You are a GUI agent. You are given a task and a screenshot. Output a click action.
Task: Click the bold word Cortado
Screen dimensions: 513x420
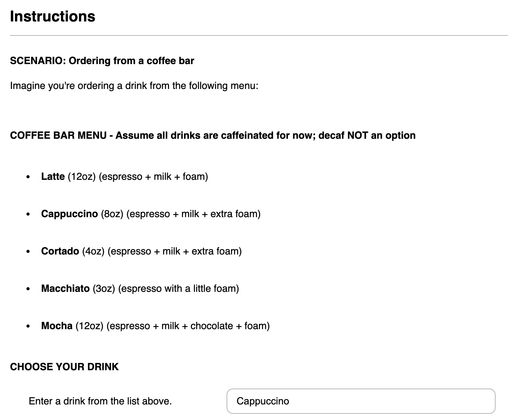[x=60, y=251]
